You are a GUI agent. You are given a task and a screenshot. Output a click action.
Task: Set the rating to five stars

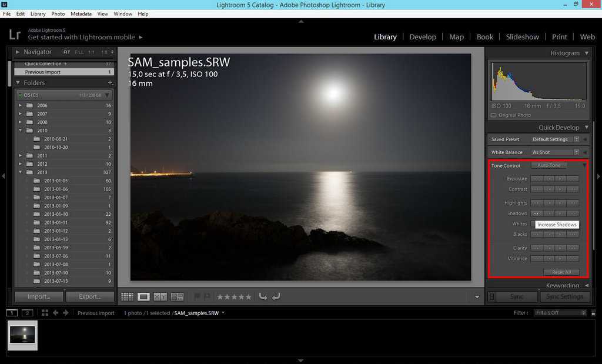(249, 297)
